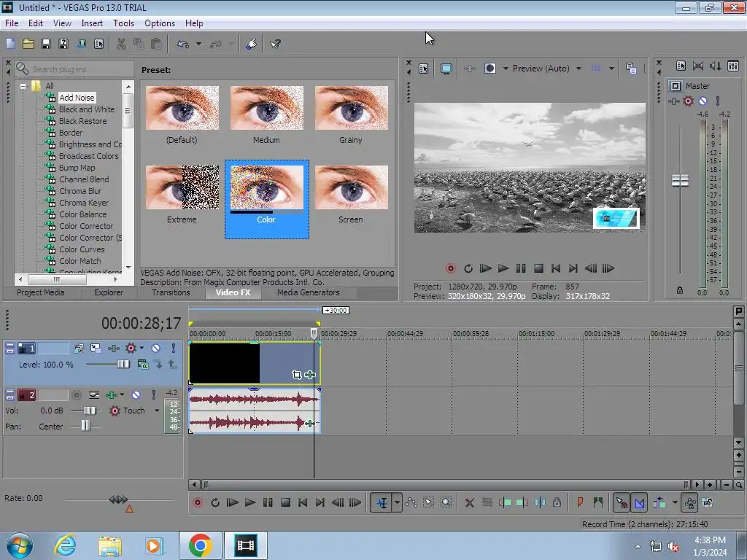This screenshot has height=560, width=747.
Task: Open the Tools menu
Action: click(x=123, y=23)
